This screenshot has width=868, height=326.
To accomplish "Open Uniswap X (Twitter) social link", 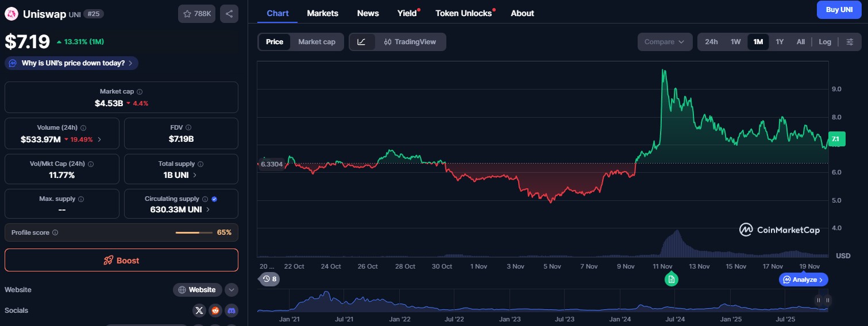I will click(x=199, y=311).
